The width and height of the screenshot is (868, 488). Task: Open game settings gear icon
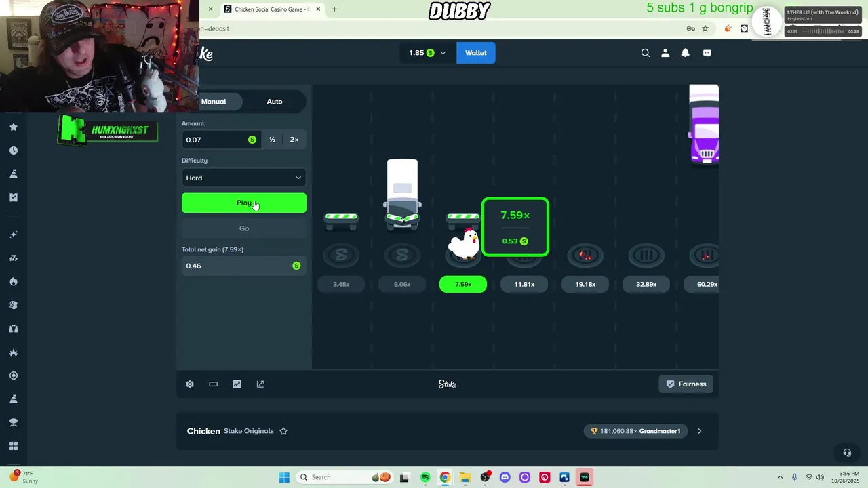click(x=190, y=384)
